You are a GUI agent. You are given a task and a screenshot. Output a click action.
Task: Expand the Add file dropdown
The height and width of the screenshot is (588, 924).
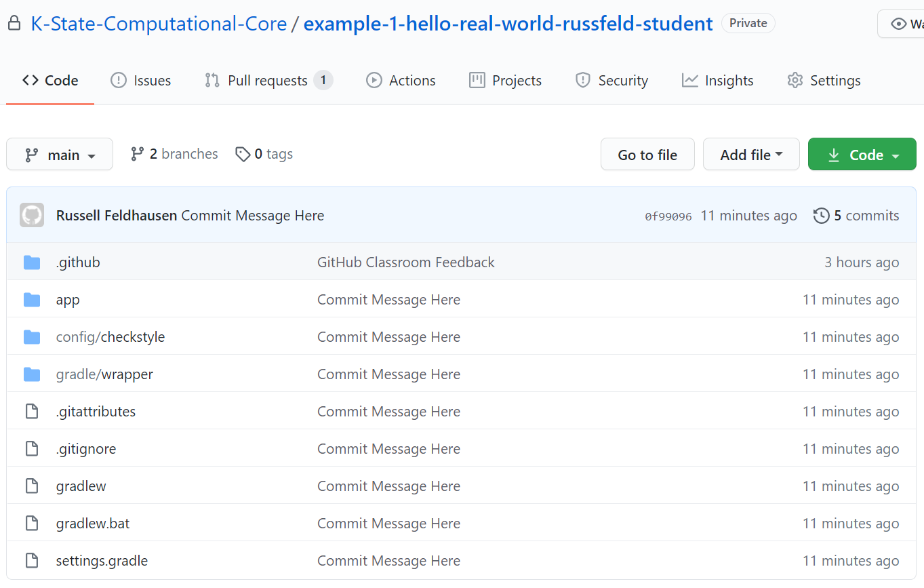(751, 155)
